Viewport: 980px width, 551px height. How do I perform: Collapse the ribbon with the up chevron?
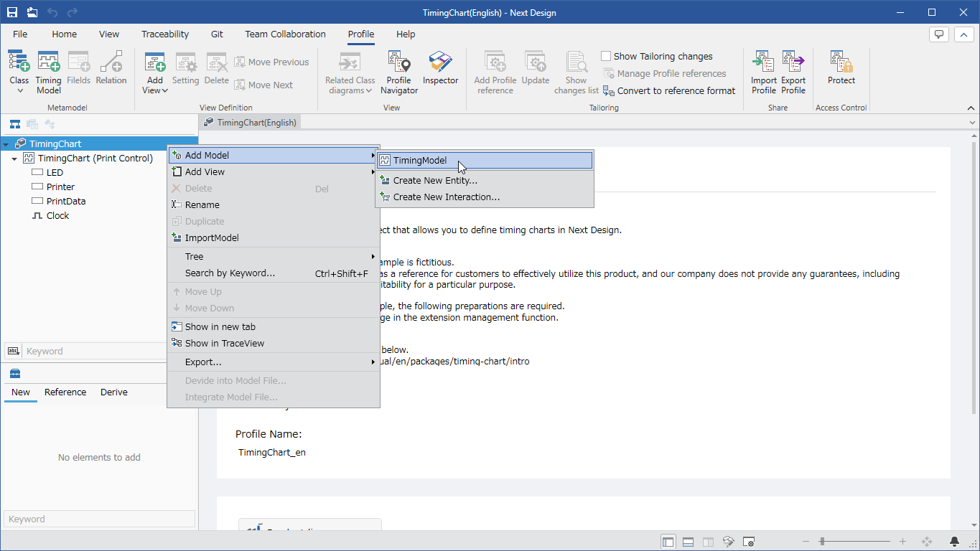point(963,34)
